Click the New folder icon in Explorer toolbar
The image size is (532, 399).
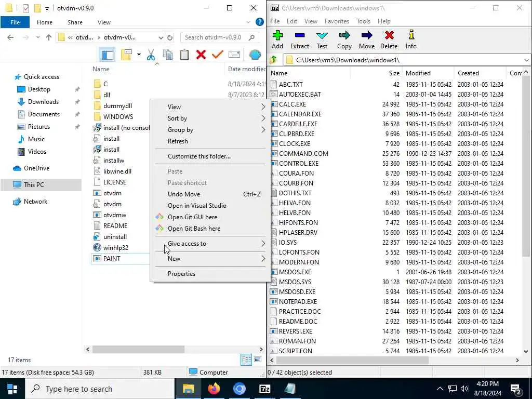point(126,55)
